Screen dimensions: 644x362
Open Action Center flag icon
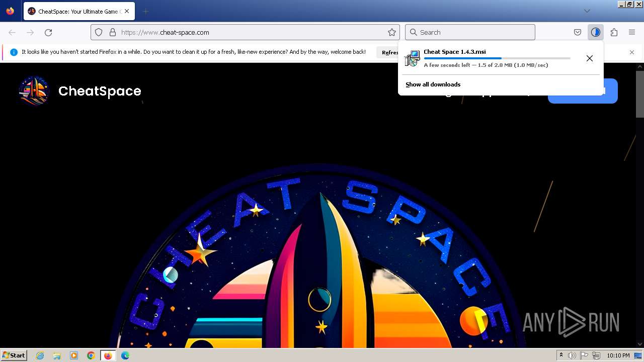pos(584,355)
